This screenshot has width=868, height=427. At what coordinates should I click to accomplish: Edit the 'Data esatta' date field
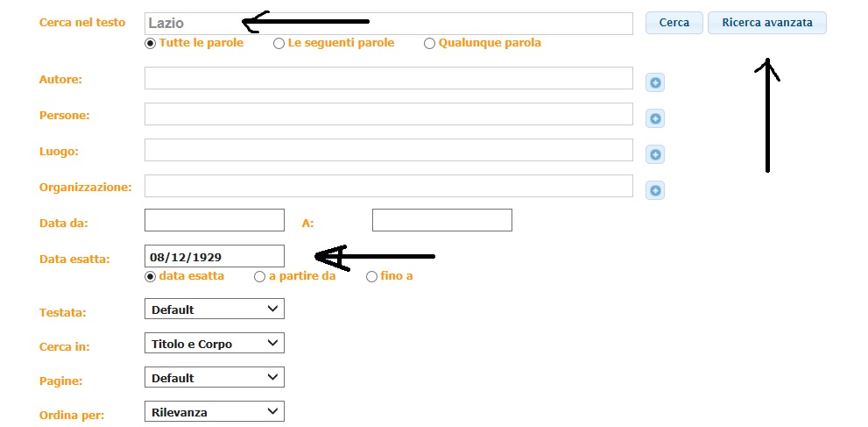pos(214,256)
